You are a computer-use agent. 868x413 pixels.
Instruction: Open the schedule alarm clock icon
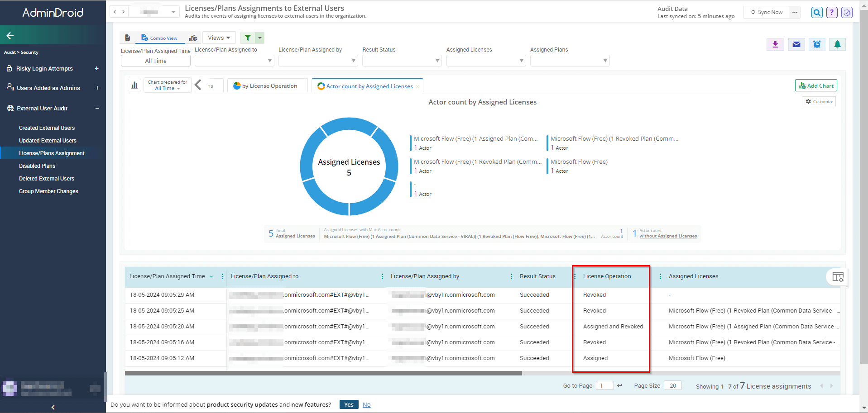point(817,44)
